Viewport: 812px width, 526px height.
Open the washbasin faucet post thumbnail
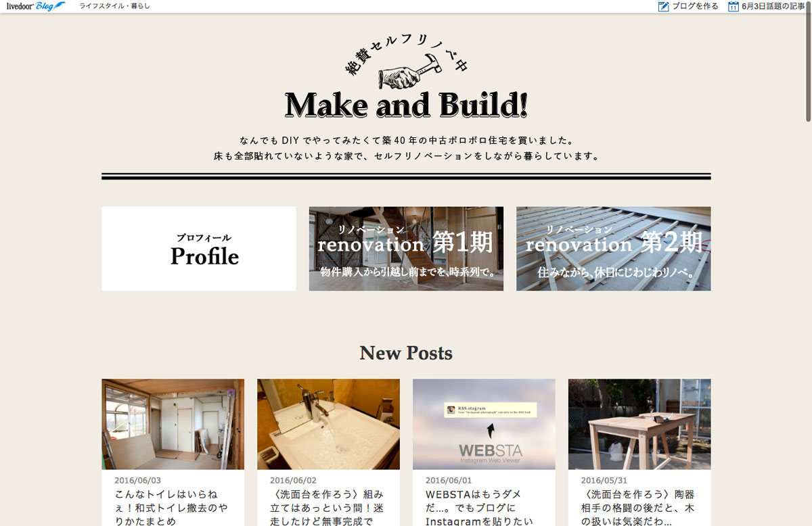328,424
